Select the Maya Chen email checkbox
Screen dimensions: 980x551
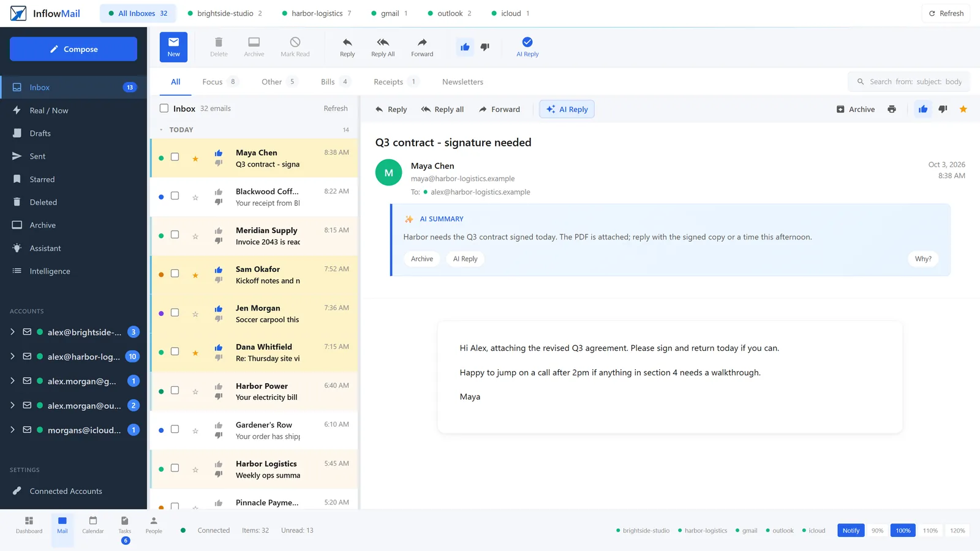[175, 157]
